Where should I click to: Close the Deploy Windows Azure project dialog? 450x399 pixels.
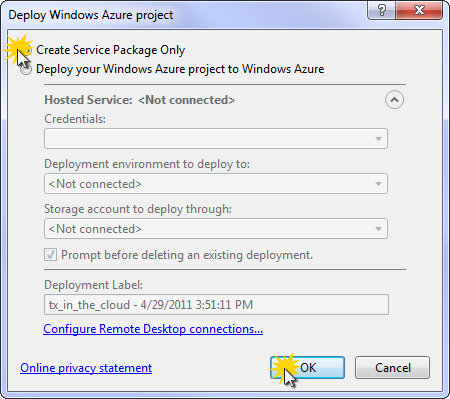pos(419,10)
